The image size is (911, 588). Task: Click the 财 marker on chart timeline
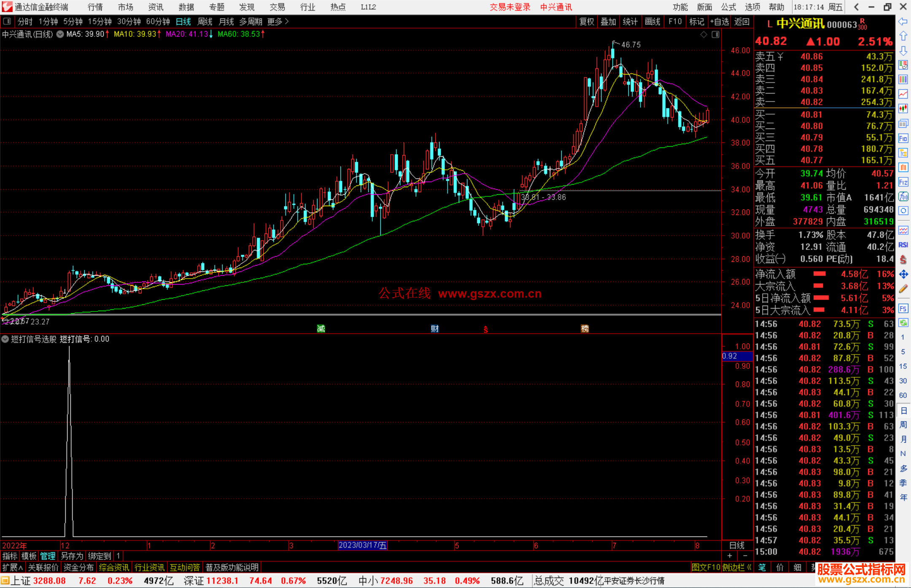(x=435, y=329)
